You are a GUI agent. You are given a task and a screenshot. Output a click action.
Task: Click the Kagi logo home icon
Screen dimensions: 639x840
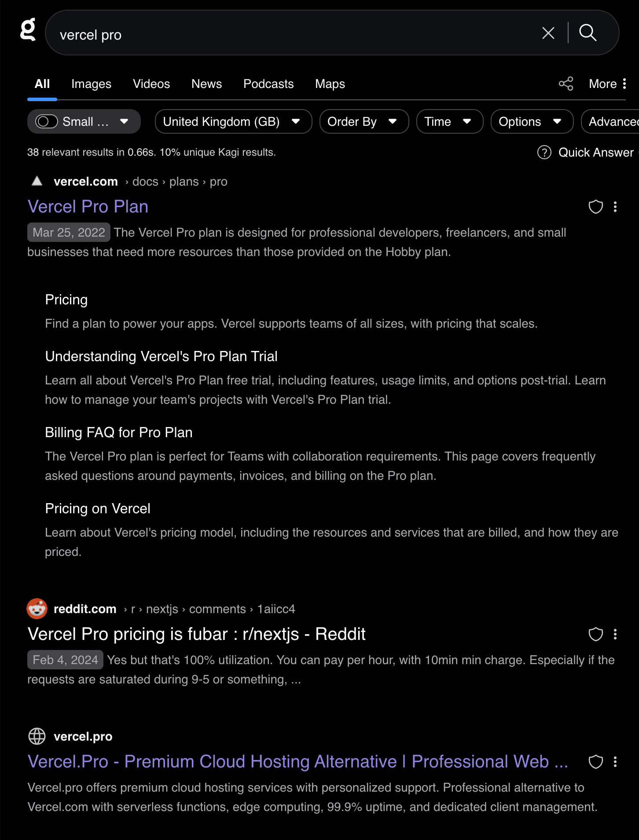pyautogui.click(x=28, y=30)
